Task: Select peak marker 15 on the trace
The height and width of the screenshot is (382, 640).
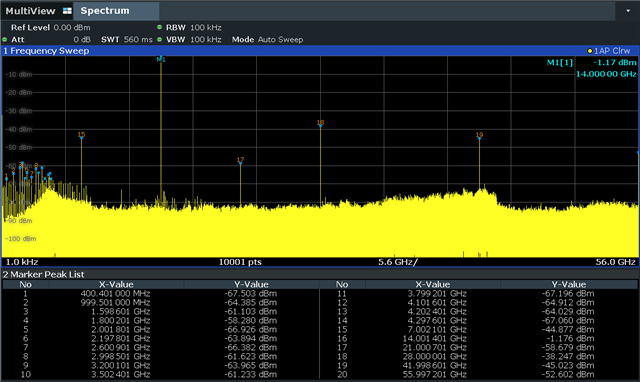Action: click(x=81, y=135)
